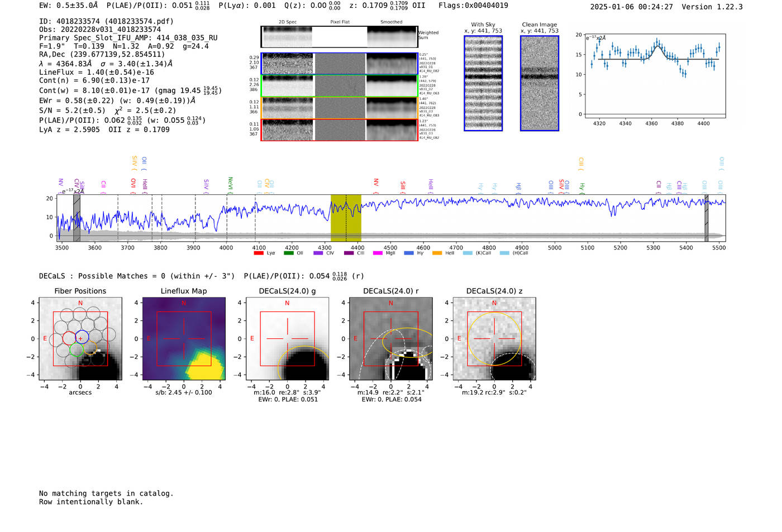Click the green OII legend swatch
The height and width of the screenshot is (532, 782).
289,253
